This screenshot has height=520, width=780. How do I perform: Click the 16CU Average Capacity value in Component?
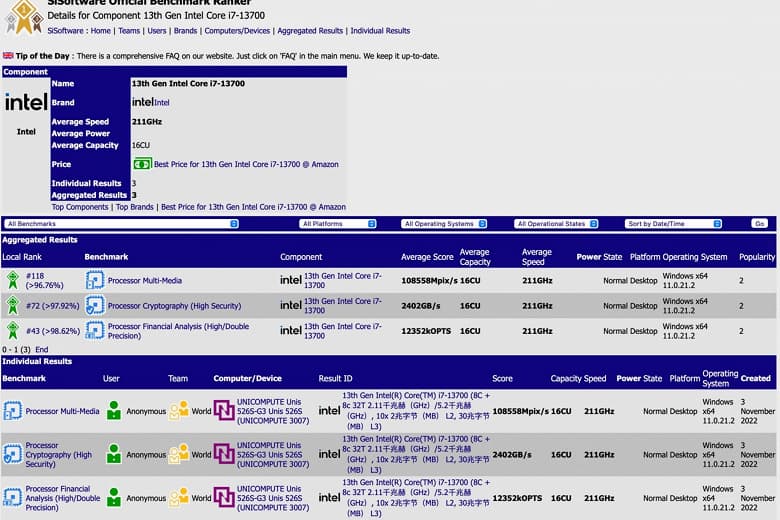click(141, 145)
